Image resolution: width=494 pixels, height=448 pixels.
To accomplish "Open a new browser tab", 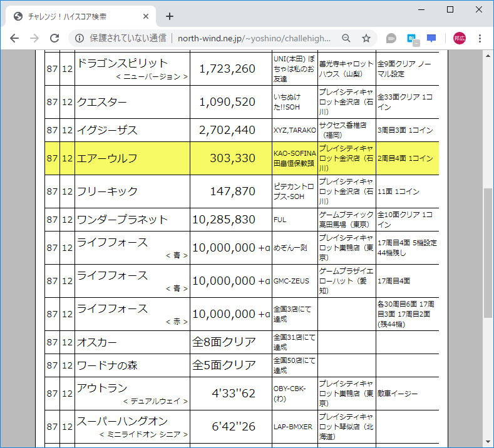I will (170, 16).
